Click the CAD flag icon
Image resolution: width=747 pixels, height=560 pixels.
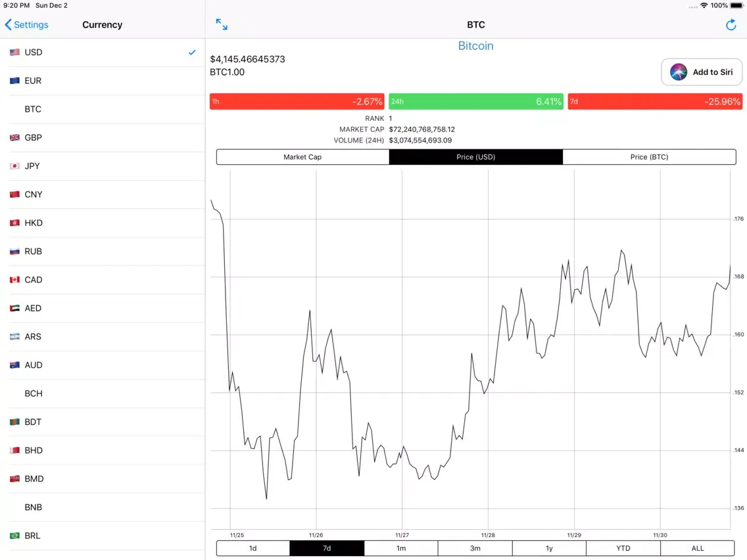tap(14, 280)
